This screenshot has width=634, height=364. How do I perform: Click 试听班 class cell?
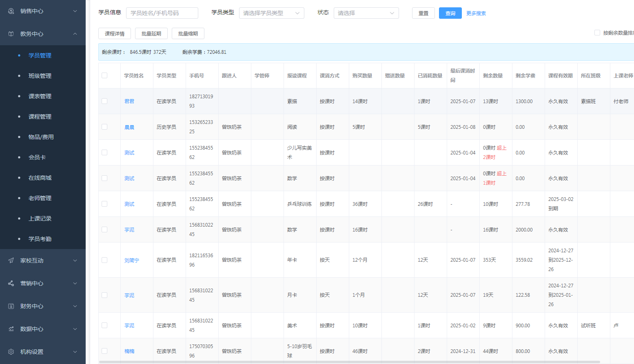pyautogui.click(x=588, y=326)
